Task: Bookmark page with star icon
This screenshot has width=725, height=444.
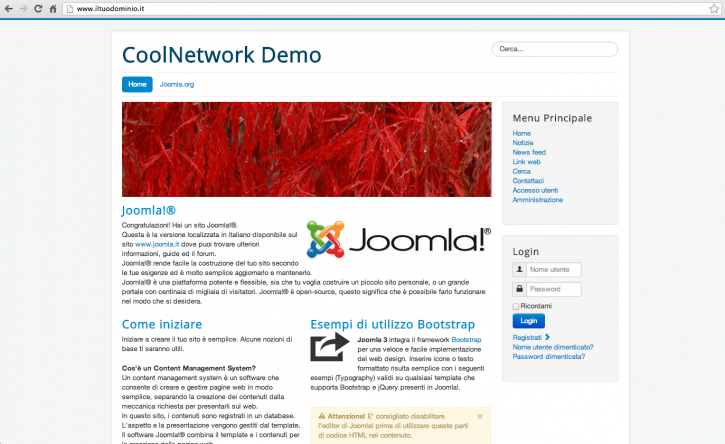Action: pos(714,8)
